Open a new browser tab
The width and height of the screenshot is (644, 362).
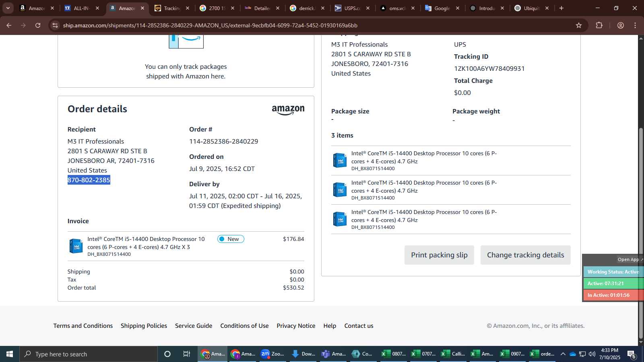coord(561,8)
